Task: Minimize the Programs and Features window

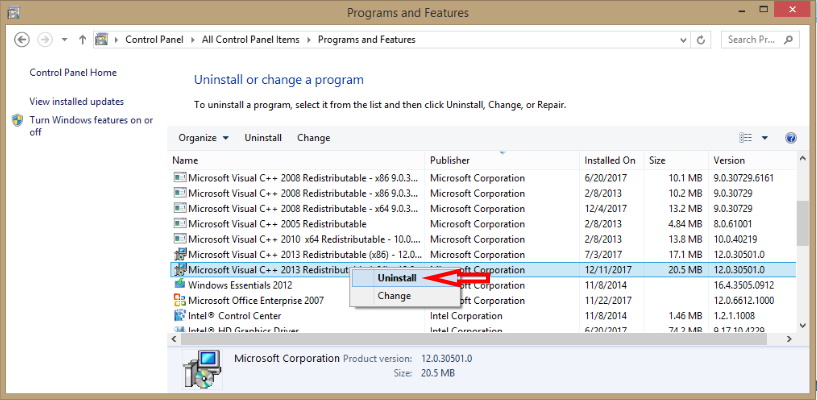Action: [x=739, y=9]
